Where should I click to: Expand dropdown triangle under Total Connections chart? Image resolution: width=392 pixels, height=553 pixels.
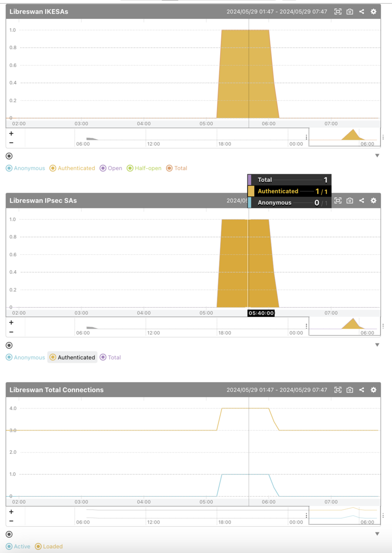(x=377, y=534)
